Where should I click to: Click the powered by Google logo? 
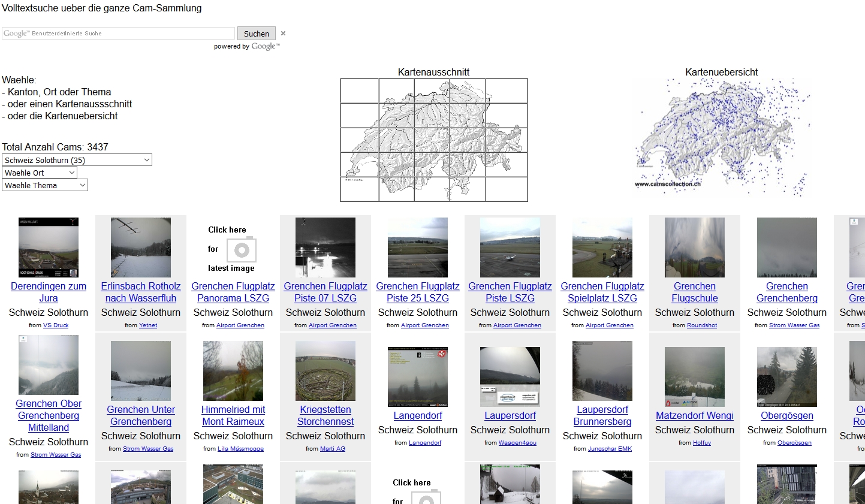click(x=266, y=46)
